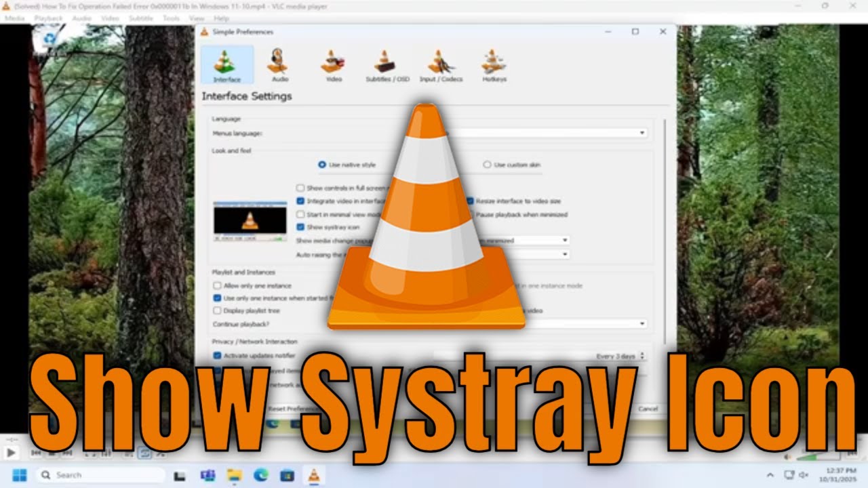The image size is (868, 488).
Task: Click the Windows taskbar Search box
Action: [x=100, y=475]
